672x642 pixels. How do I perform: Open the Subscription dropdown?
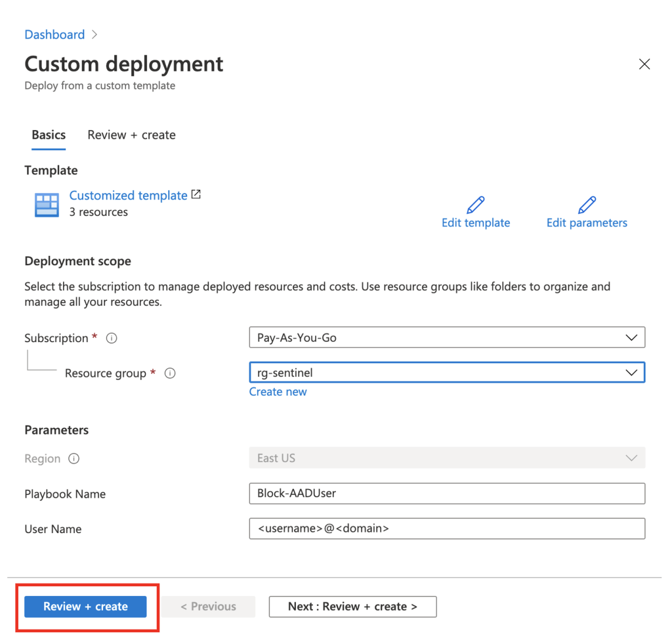click(x=447, y=338)
